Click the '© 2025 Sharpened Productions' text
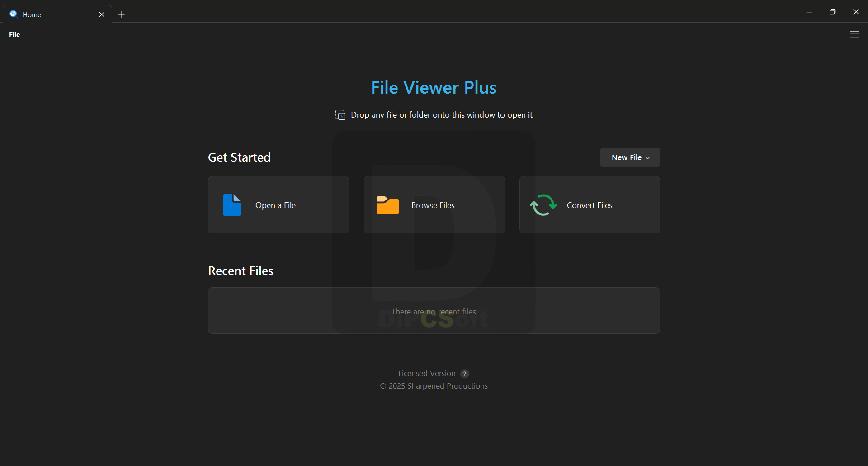The width and height of the screenshot is (868, 466). tap(434, 386)
